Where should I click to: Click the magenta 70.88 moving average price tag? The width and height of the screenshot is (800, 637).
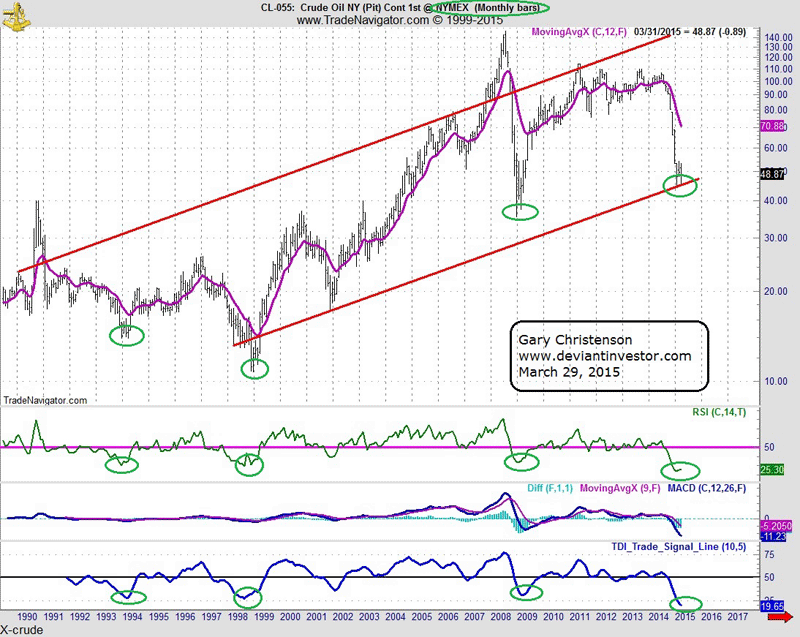tap(771, 126)
